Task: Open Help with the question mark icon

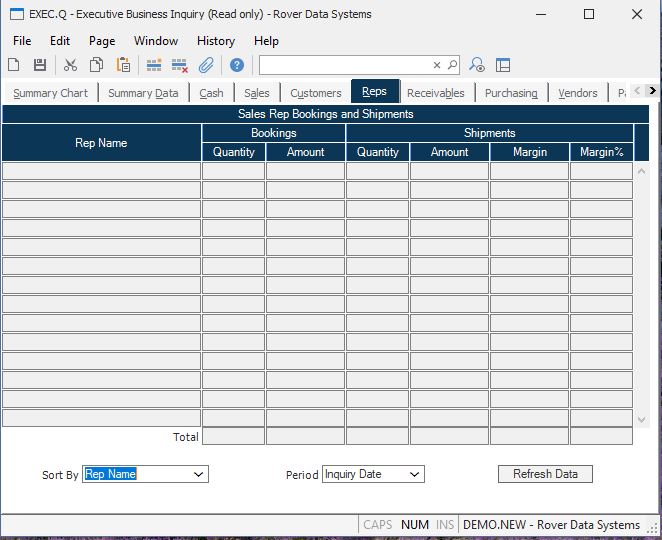Action: coord(237,65)
